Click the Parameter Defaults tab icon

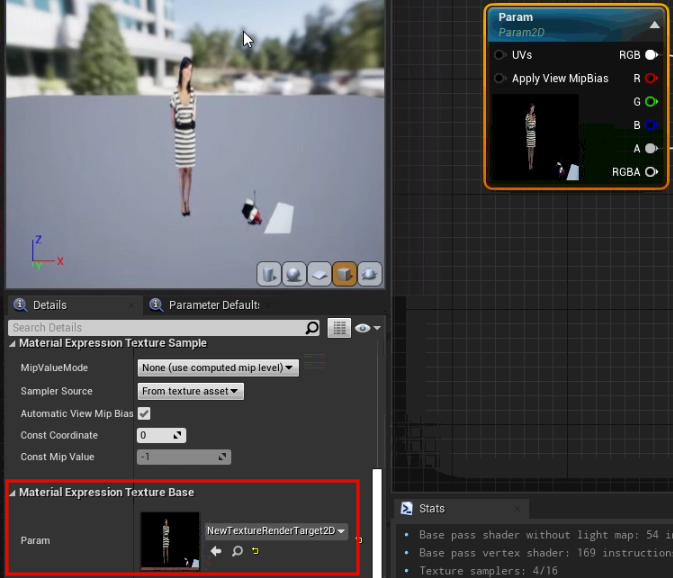(x=156, y=305)
